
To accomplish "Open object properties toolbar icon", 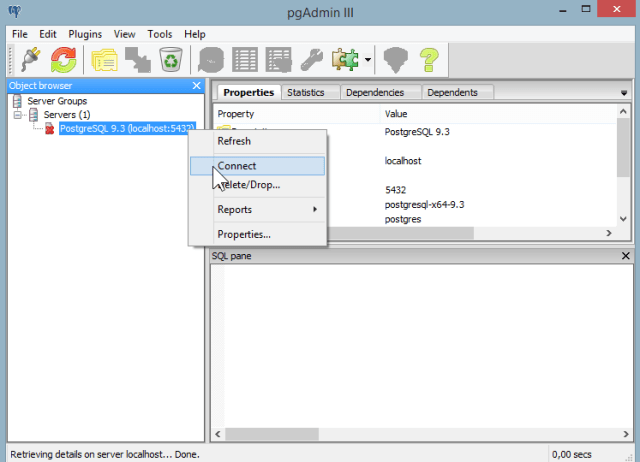I will pyautogui.click(x=105, y=60).
